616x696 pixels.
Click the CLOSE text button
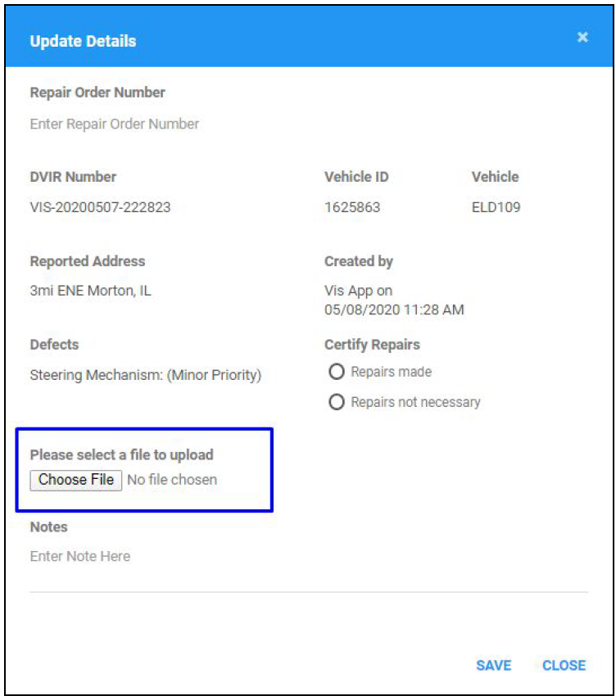coord(564,666)
